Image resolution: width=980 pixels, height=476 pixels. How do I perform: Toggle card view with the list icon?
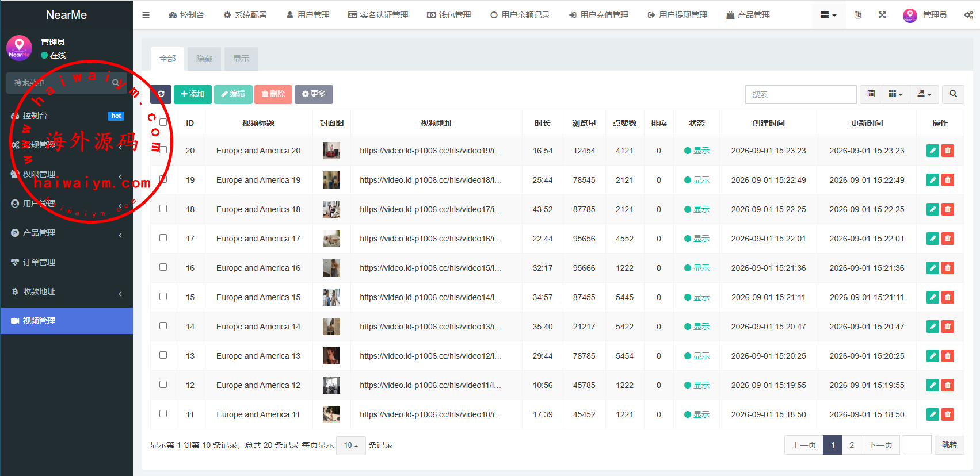[871, 94]
